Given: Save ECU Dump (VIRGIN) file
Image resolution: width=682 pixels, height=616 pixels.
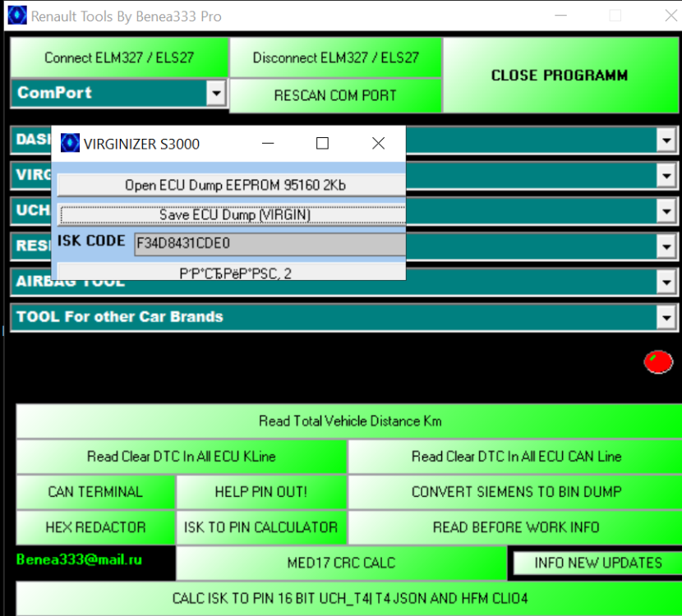Looking at the screenshot, I should coord(233,214).
